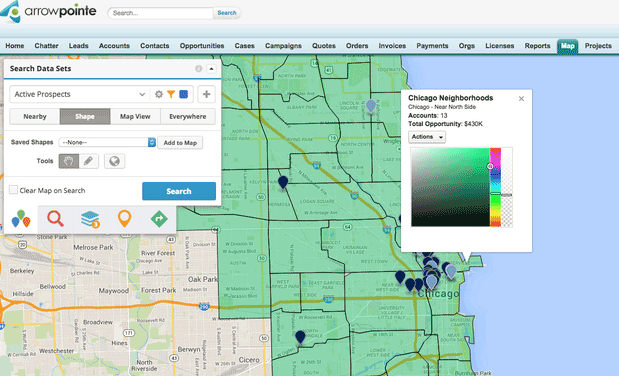Open the Reports tab
Screen dimensions: 619x376
(x=537, y=46)
